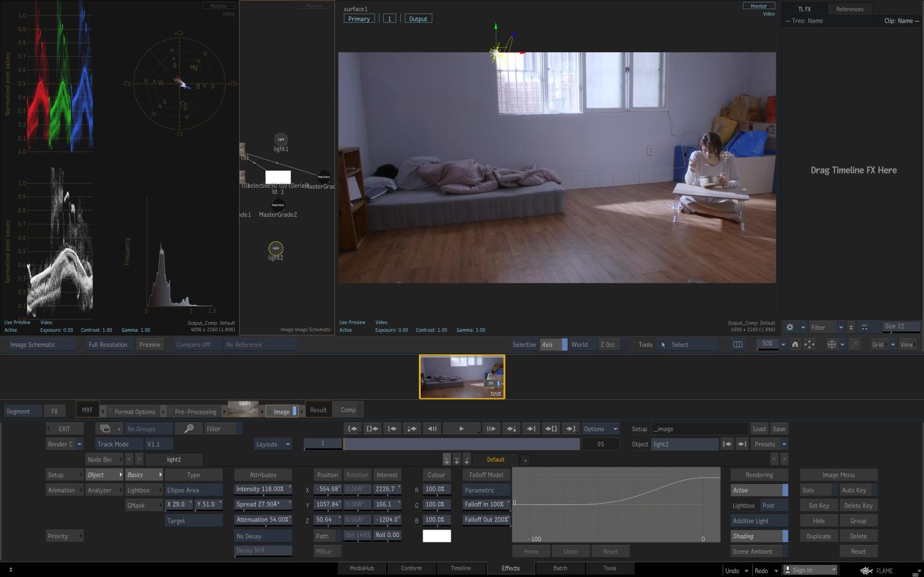
Task: Select the light1 node in the schematic
Action: pyautogui.click(x=280, y=139)
